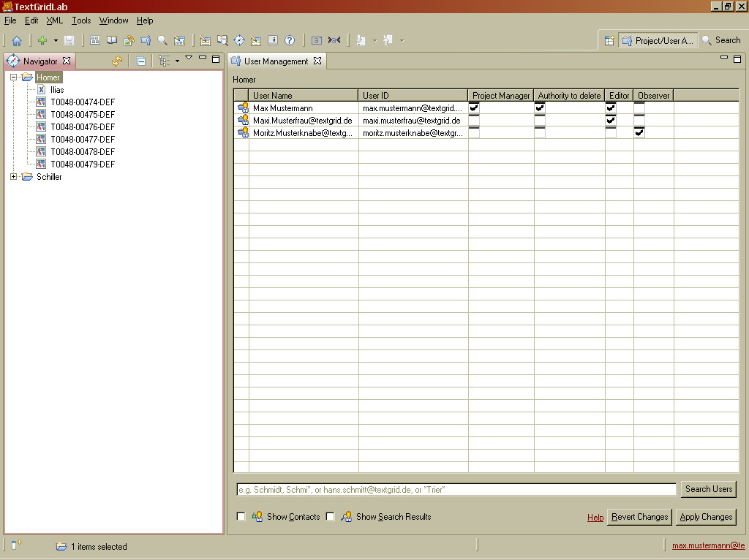Click the green plus New icon

[x=42, y=41]
